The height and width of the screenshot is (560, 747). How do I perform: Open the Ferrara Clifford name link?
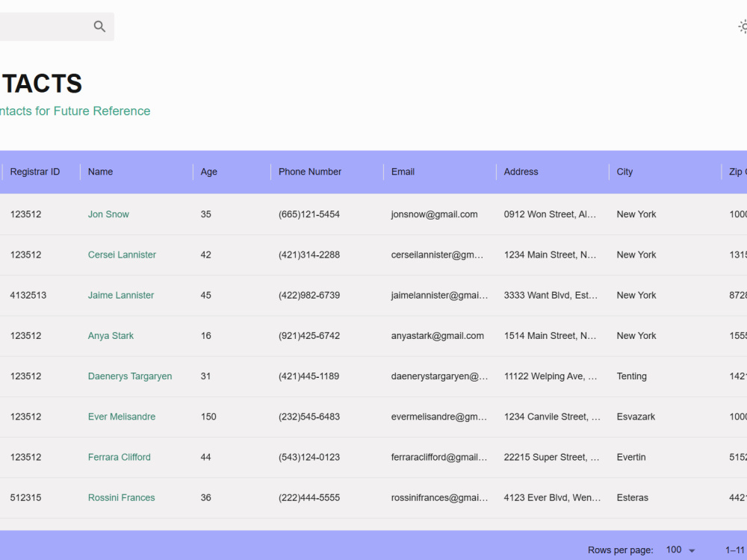point(119,457)
